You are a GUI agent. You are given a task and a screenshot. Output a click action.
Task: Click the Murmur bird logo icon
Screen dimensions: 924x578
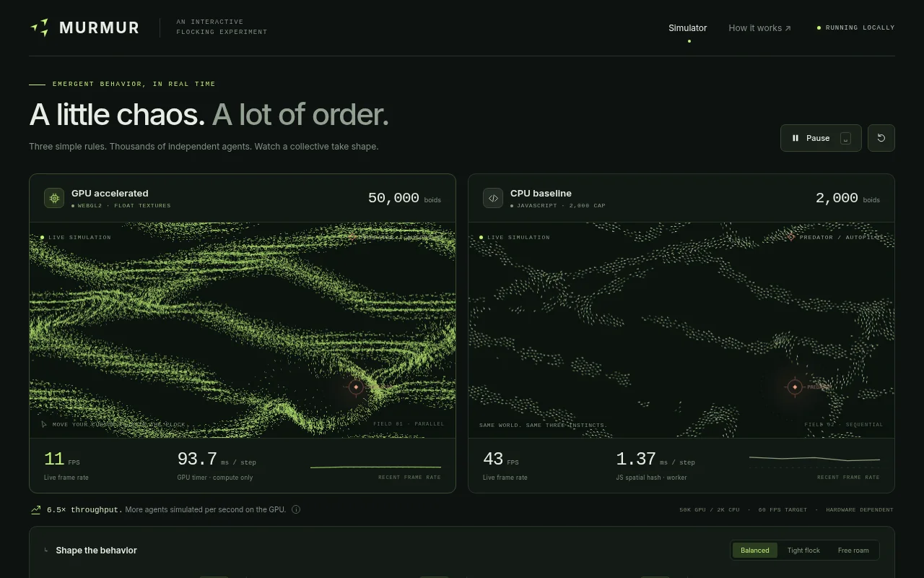pos(40,27)
